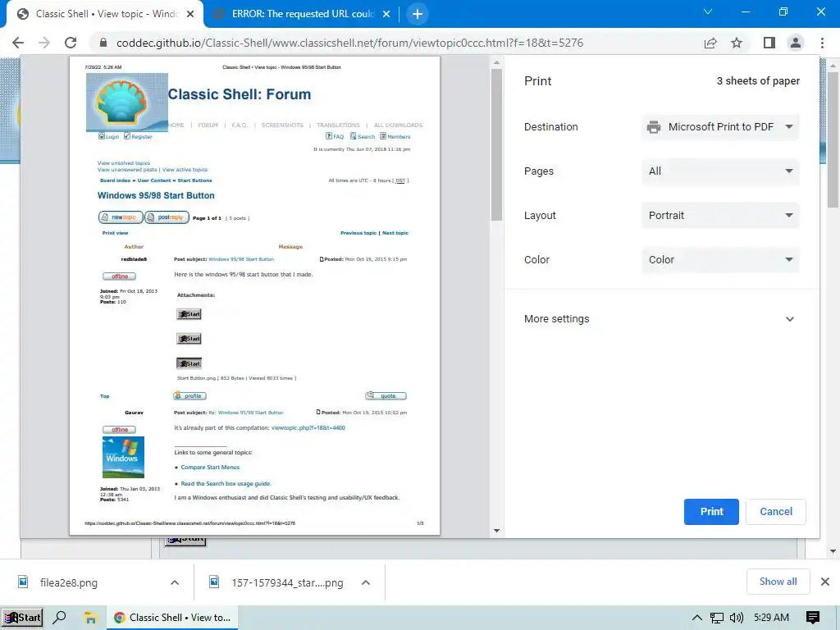Image resolution: width=840 pixels, height=630 pixels.
Task: Expand More settings
Action: click(662, 319)
